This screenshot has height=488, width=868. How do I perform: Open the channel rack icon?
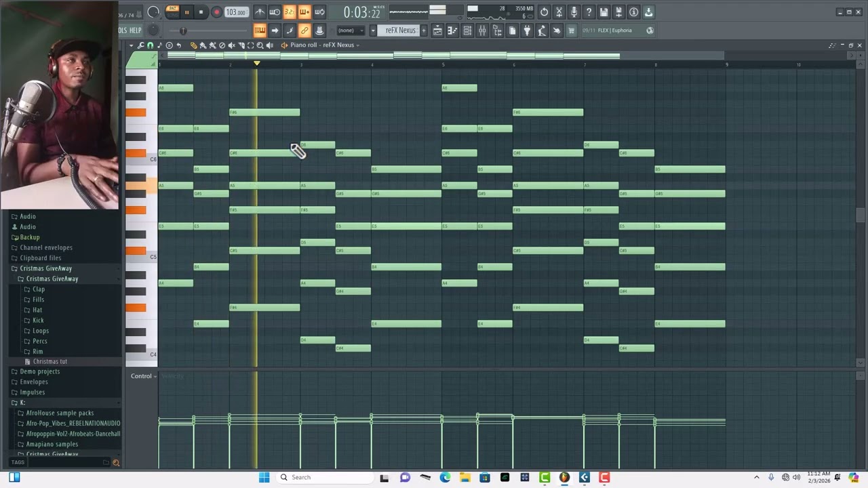[467, 30]
